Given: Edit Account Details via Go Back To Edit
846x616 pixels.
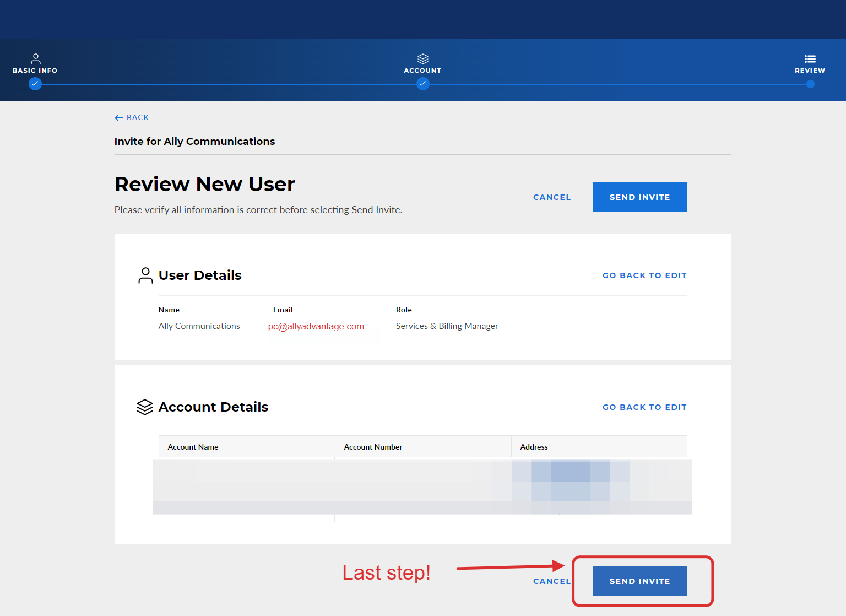Looking at the screenshot, I should pyautogui.click(x=644, y=407).
